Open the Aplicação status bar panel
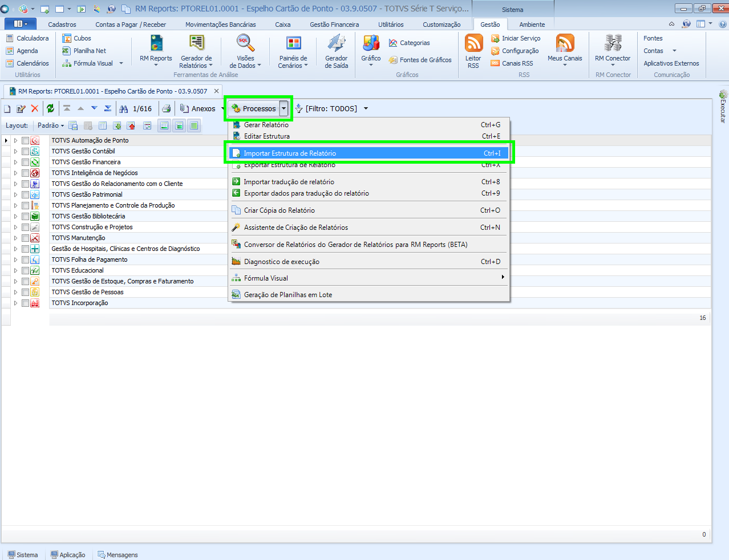This screenshot has width=729, height=560. point(68,555)
